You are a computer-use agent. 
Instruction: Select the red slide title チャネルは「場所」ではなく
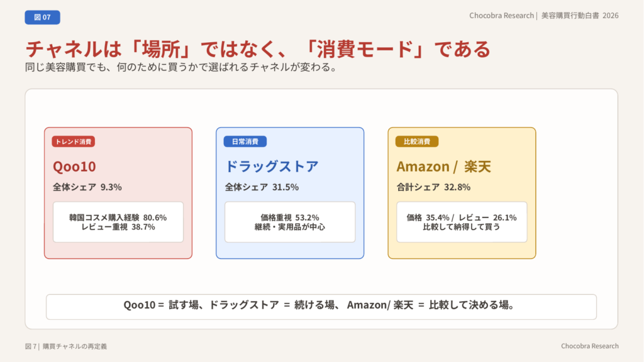257,48
